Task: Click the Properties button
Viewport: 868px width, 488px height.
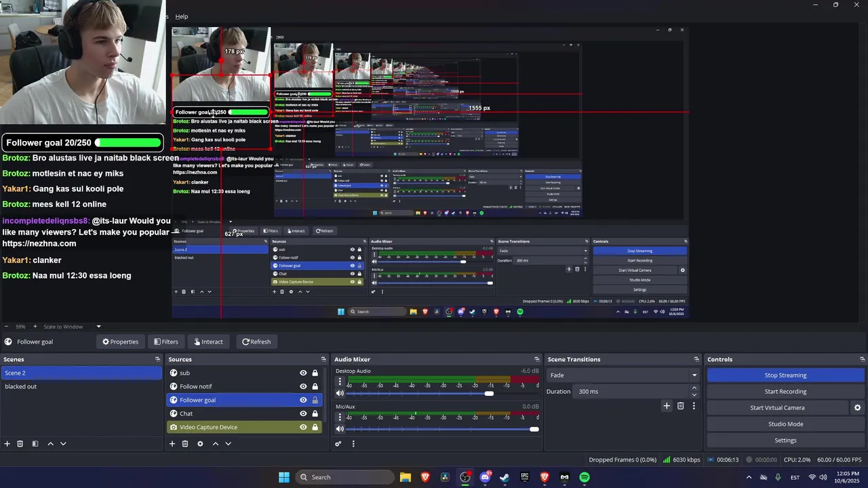Action: click(120, 342)
